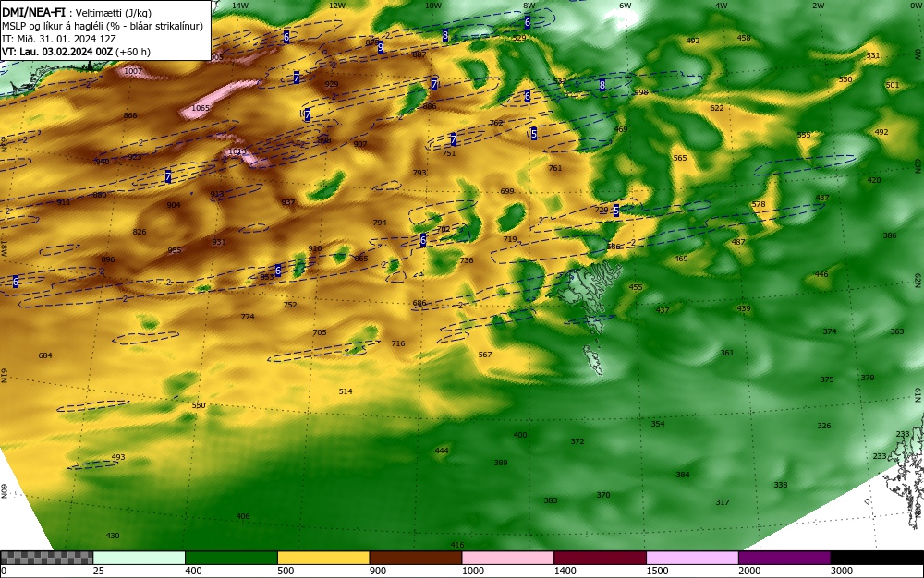This screenshot has height=578, width=924.
Task: Click the '774' map value
Action: coord(248,317)
